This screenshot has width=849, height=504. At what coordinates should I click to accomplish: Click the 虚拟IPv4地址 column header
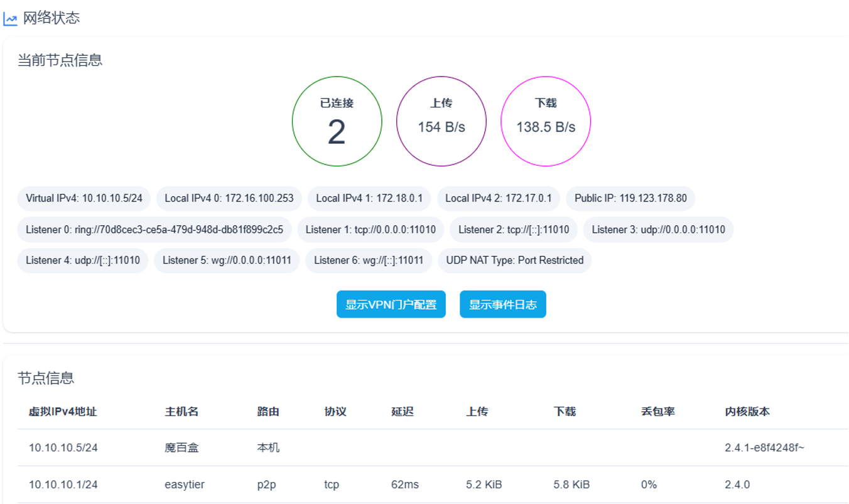[63, 412]
